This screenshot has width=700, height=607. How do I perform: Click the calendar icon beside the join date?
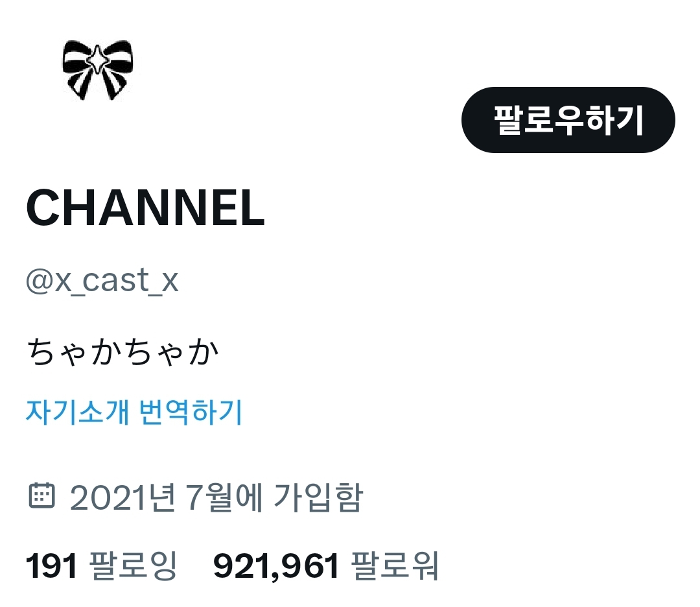[x=42, y=495]
